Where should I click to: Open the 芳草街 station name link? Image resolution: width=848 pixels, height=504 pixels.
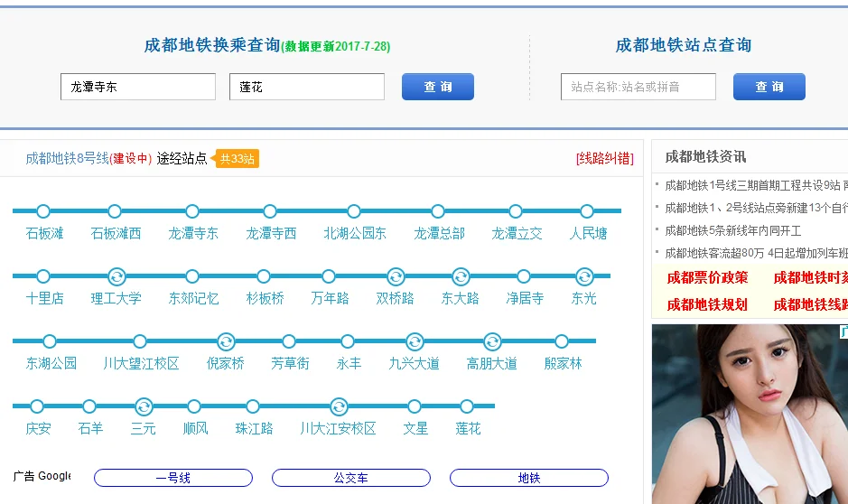pos(290,363)
